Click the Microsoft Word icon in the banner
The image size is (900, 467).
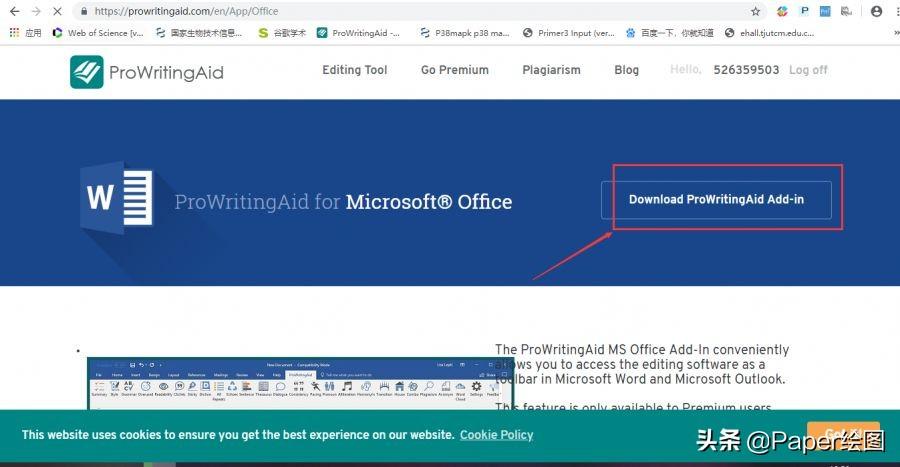coord(118,197)
